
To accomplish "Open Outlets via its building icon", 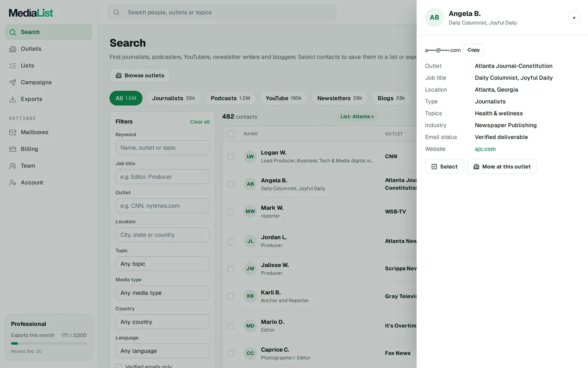I will pos(13,49).
